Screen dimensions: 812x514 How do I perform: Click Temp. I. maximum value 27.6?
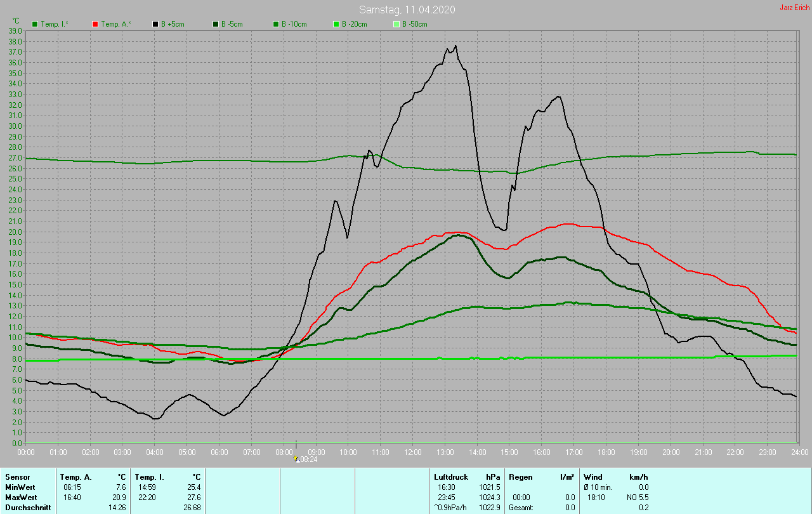tap(193, 498)
